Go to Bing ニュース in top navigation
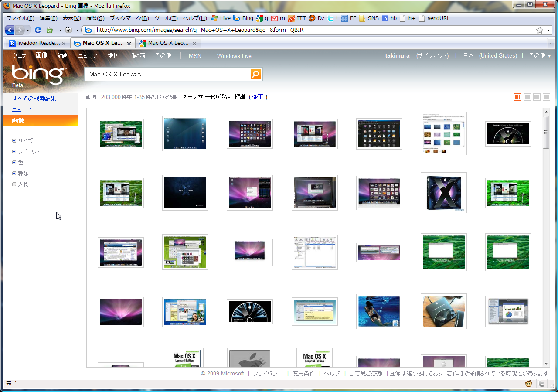This screenshot has height=392, width=558. click(x=88, y=56)
